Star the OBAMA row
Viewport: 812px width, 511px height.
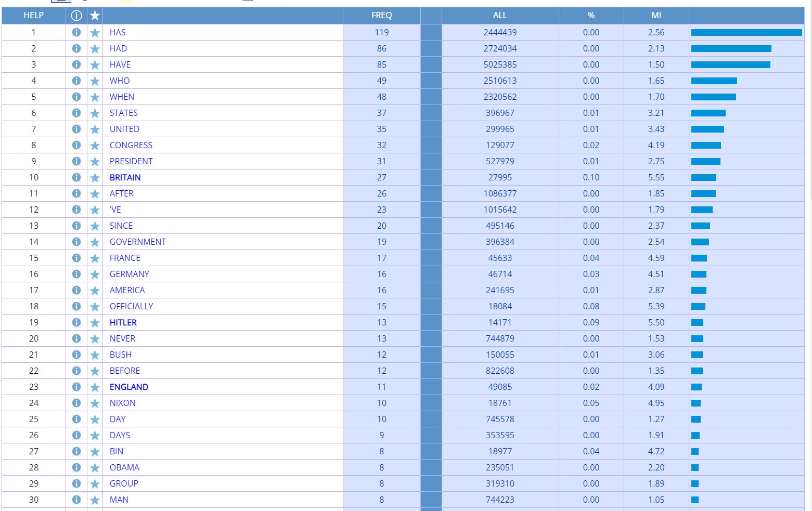point(95,468)
